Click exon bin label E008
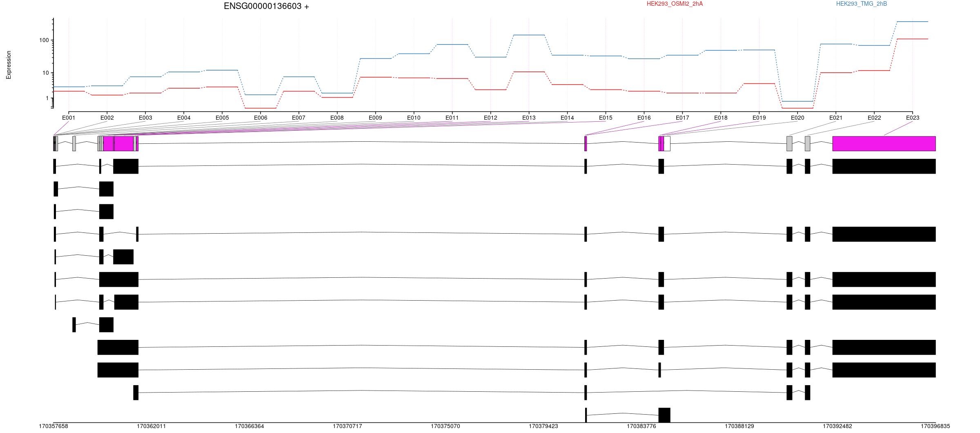The height and width of the screenshot is (433, 980). (x=337, y=118)
